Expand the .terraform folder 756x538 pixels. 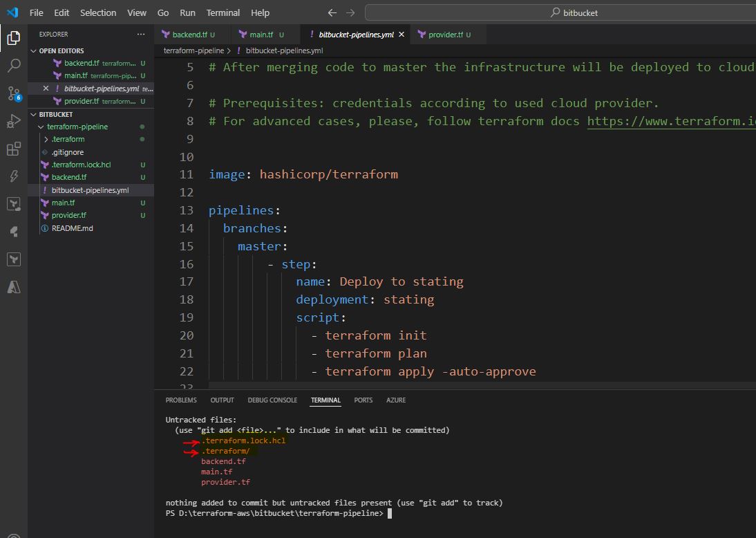pyautogui.click(x=46, y=139)
